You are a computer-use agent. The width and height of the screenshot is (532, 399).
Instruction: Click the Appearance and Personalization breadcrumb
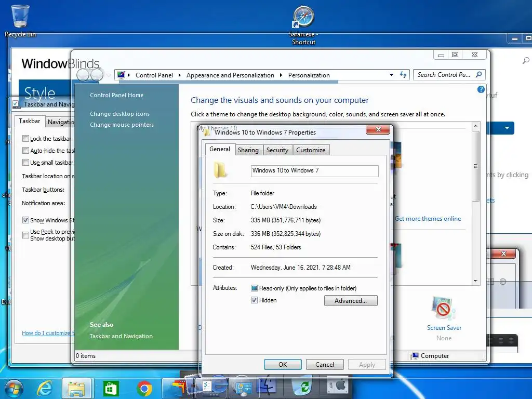click(230, 75)
